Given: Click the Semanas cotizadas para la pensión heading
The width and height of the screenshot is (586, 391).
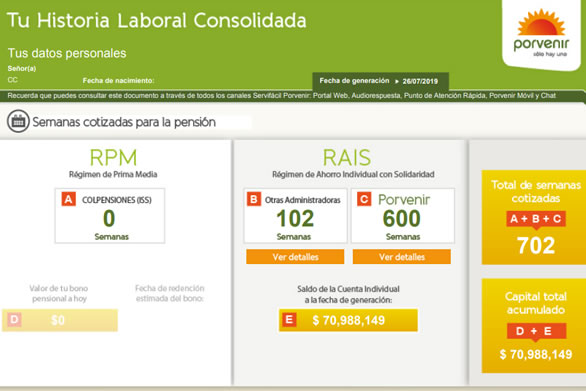Looking at the screenshot, I should [124, 122].
